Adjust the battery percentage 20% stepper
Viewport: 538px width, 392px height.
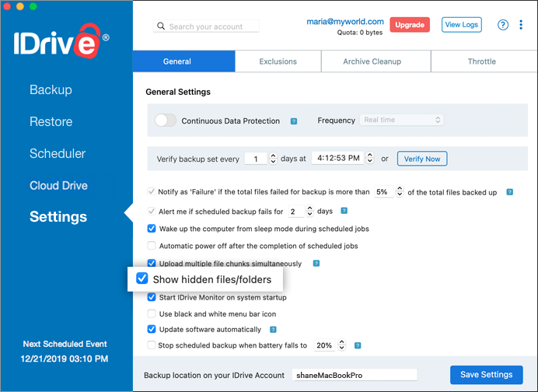click(341, 345)
